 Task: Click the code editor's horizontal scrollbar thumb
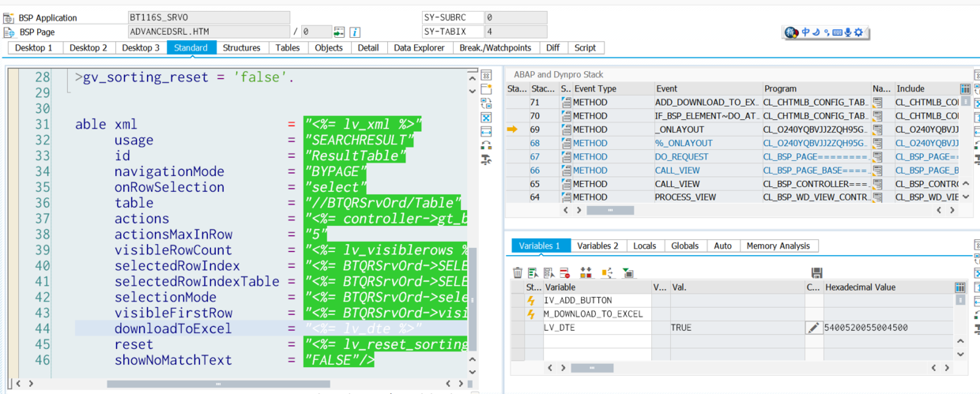(217, 385)
